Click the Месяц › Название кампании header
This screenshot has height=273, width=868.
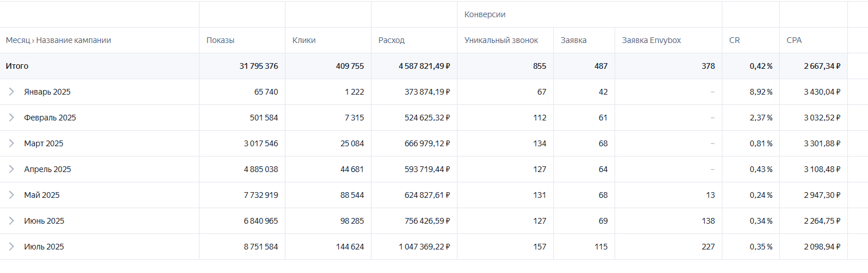58,40
